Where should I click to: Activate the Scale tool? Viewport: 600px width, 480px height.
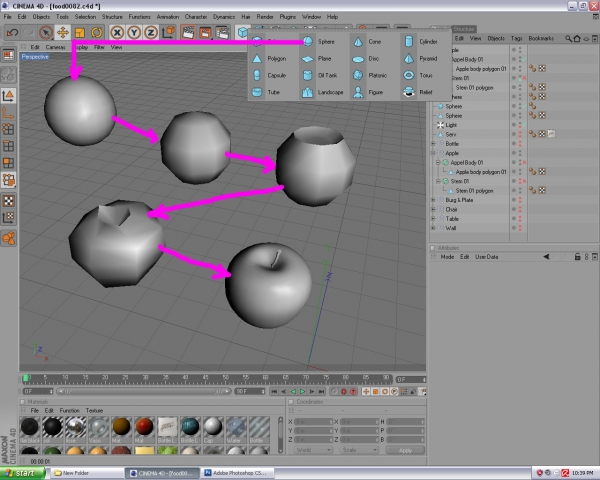tap(80, 33)
